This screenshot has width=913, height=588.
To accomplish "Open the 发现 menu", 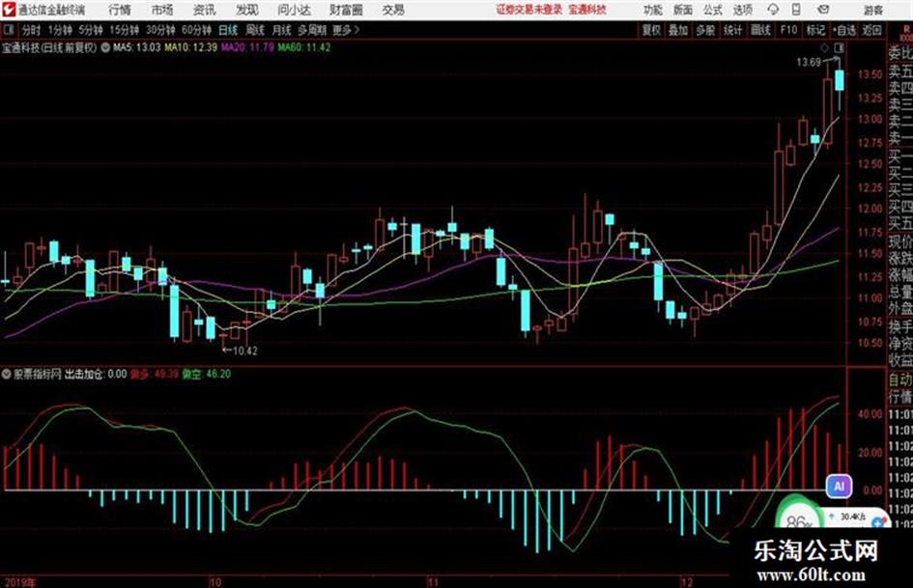I will [x=247, y=10].
